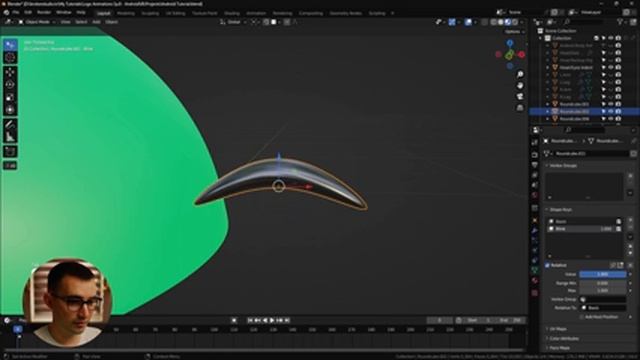Open the Object Constraints properties tab
Image resolution: width=640 pixels, height=360 pixels.
tap(535, 260)
